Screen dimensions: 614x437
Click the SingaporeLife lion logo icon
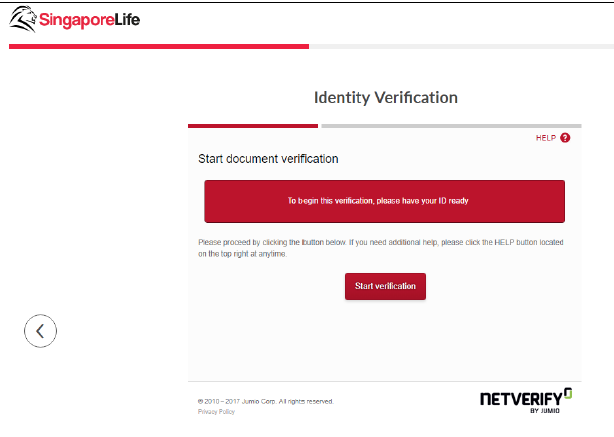(x=23, y=19)
